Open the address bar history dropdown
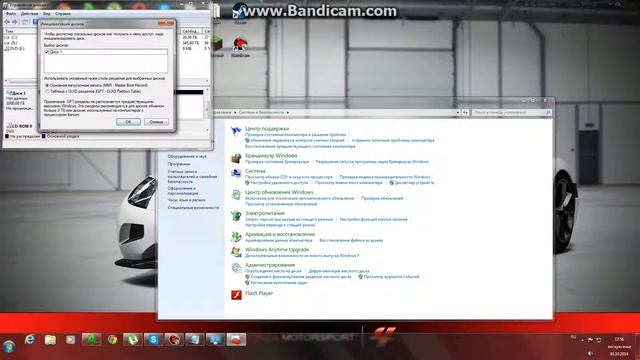 pyautogui.click(x=458, y=112)
